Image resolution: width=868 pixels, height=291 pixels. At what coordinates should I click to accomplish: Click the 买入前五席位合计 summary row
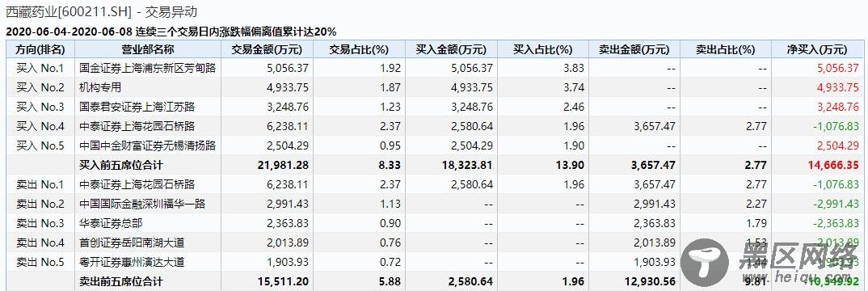(x=434, y=165)
